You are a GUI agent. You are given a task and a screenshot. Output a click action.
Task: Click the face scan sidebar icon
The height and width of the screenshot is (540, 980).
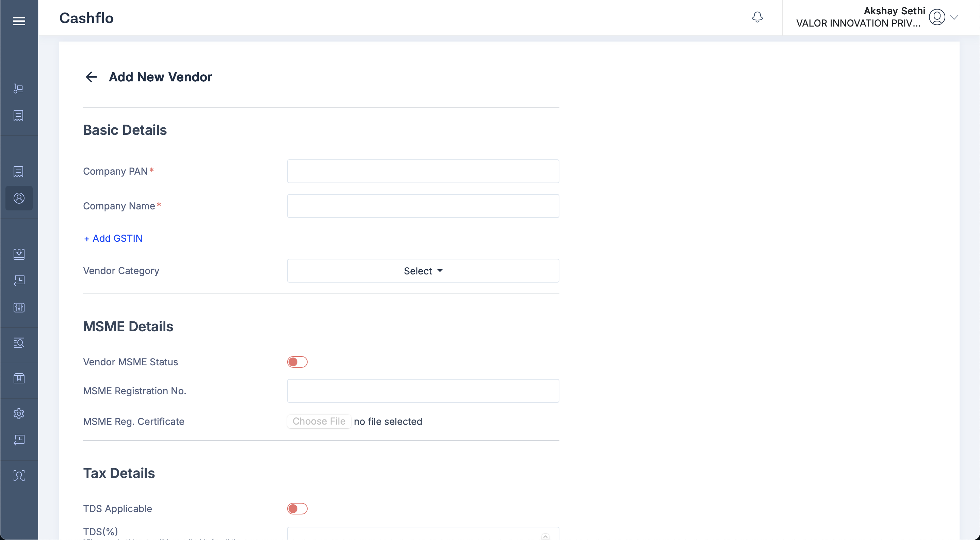coord(19,476)
